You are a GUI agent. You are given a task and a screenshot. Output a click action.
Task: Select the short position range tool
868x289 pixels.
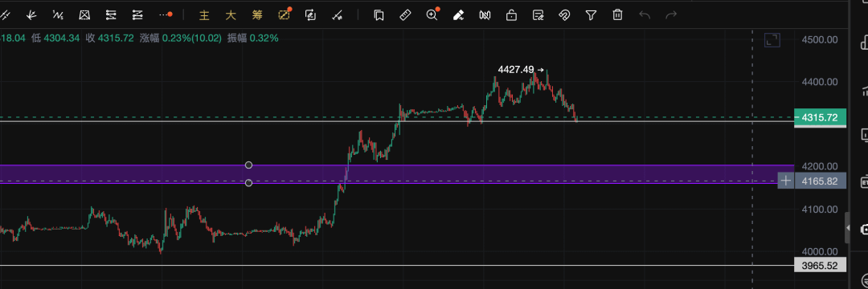pyautogui.click(x=137, y=15)
